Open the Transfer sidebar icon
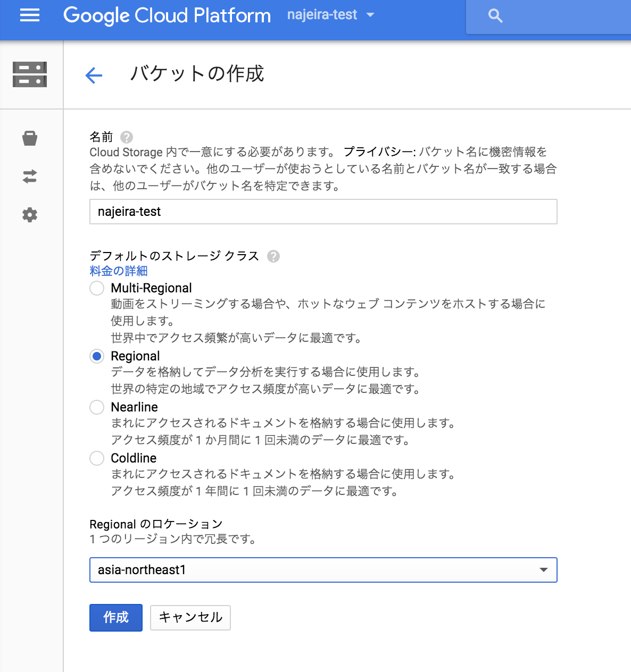 point(30,177)
